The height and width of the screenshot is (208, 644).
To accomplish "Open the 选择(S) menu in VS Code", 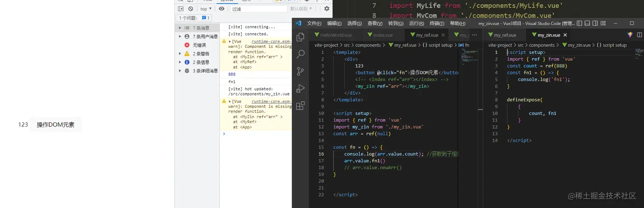I will (354, 23).
